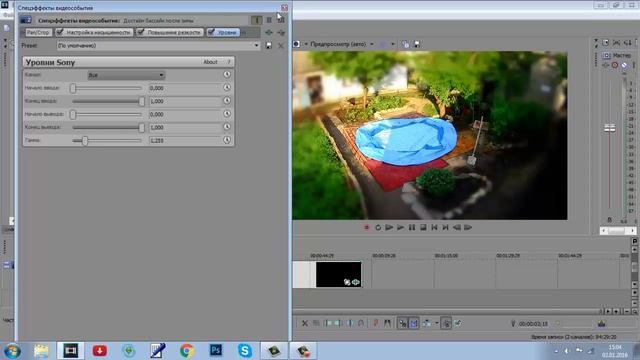The image size is (640, 360).
Task: Click the Начало ввода slider handle
Action: tap(73, 88)
